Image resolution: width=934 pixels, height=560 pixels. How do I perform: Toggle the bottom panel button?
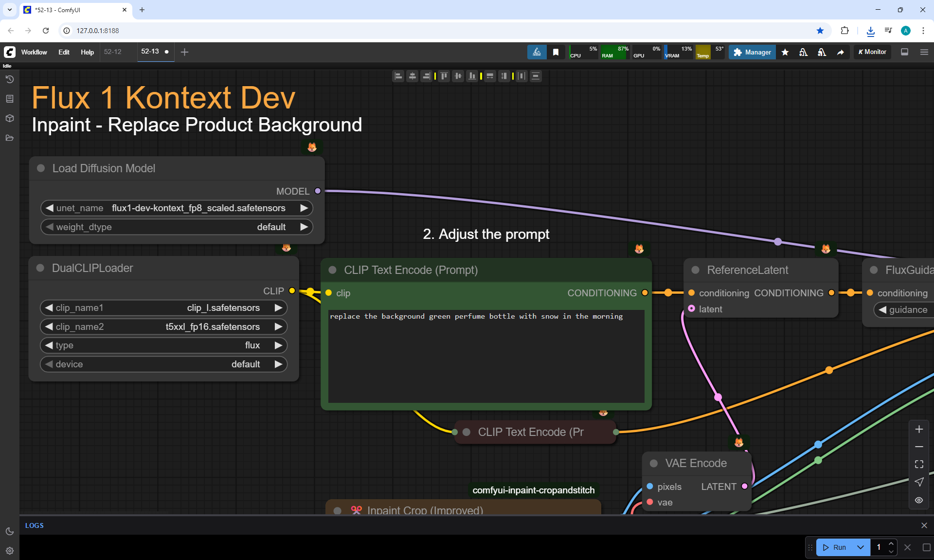905,52
